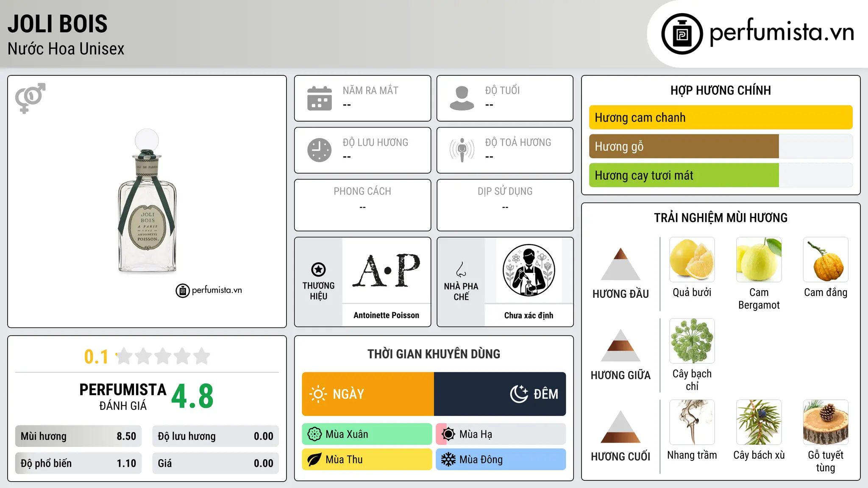Image resolution: width=868 pixels, height=488 pixels.
Task: Click the winter snowflake icon
Action: coord(448,460)
